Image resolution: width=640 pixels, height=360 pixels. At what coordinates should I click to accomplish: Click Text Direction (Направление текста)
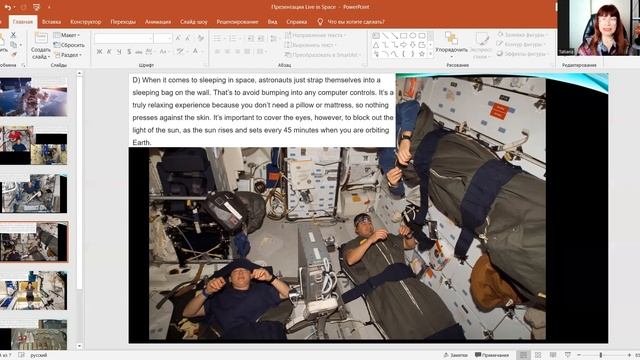pyautogui.click(x=315, y=36)
